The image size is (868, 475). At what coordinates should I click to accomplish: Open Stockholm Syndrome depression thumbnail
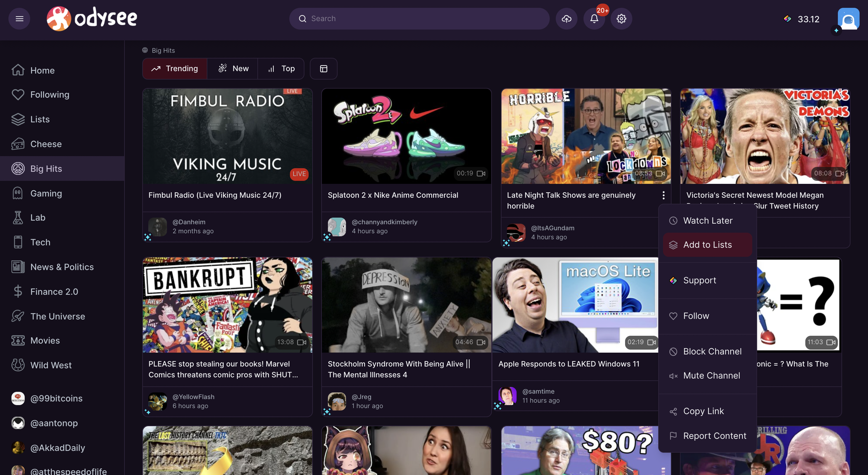pyautogui.click(x=406, y=305)
